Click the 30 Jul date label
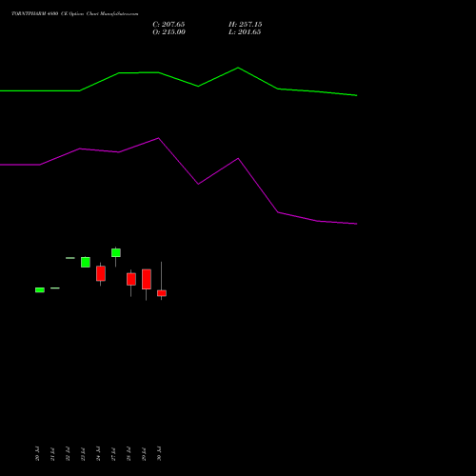This screenshot has width=476, height=476. coord(159,454)
